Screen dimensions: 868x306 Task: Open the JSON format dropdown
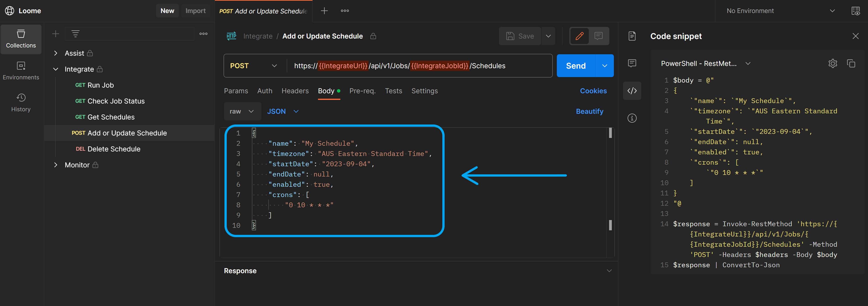283,112
